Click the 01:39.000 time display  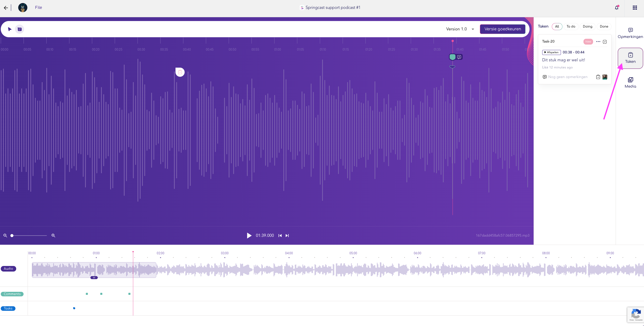(265, 236)
